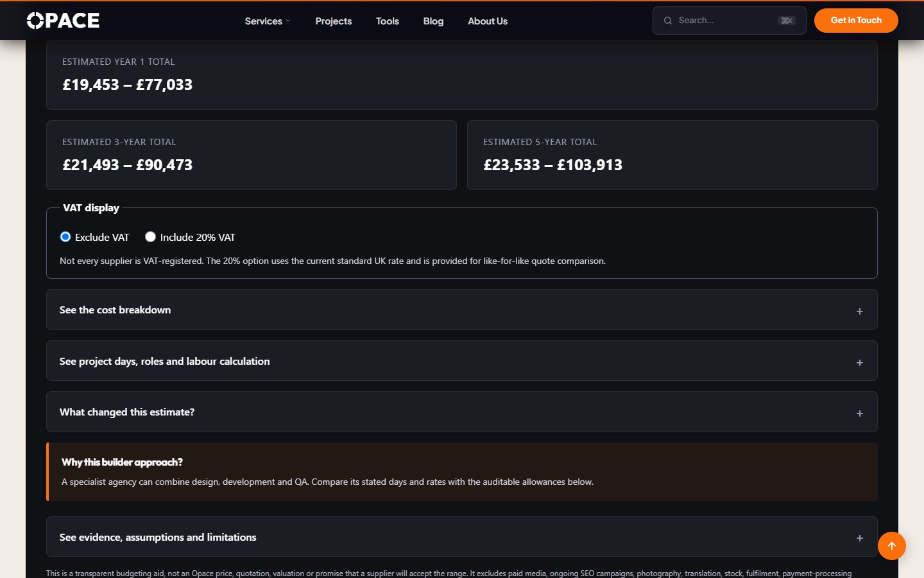Expand See the cost breakdown section
The width and height of the screenshot is (924, 578).
(x=462, y=310)
